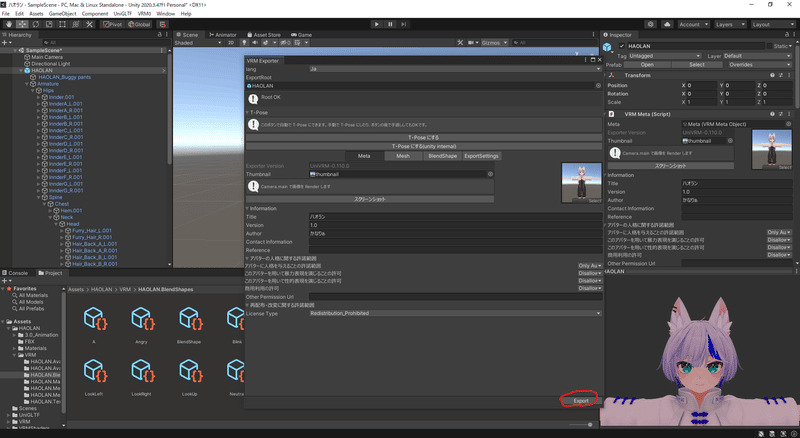This screenshot has width=800, height=438.
Task: Toggle Pivot handle position button
Action: tap(112, 24)
